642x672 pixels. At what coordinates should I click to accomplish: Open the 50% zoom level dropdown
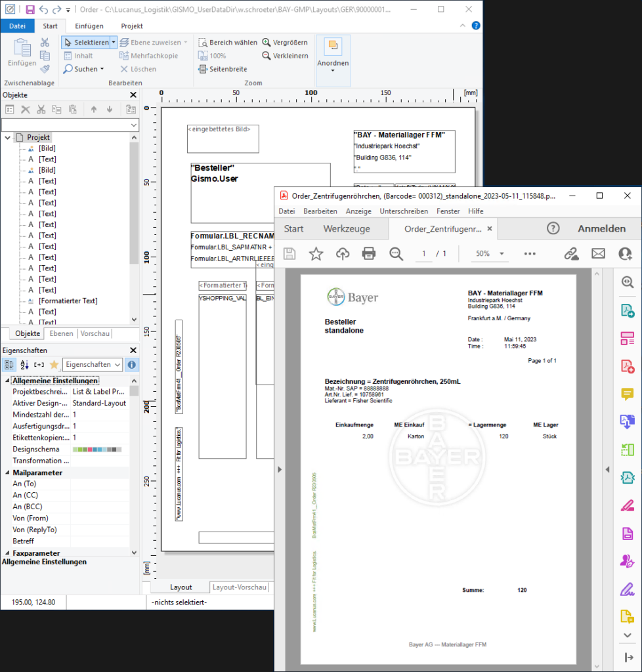[x=490, y=254]
